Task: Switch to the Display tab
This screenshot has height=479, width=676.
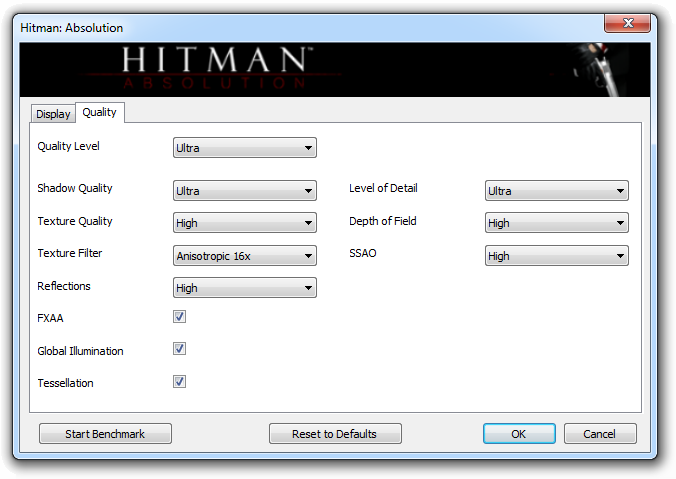Action: tap(53, 114)
